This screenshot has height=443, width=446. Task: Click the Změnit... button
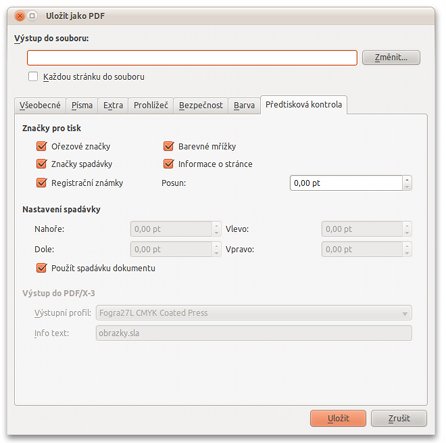pos(391,57)
